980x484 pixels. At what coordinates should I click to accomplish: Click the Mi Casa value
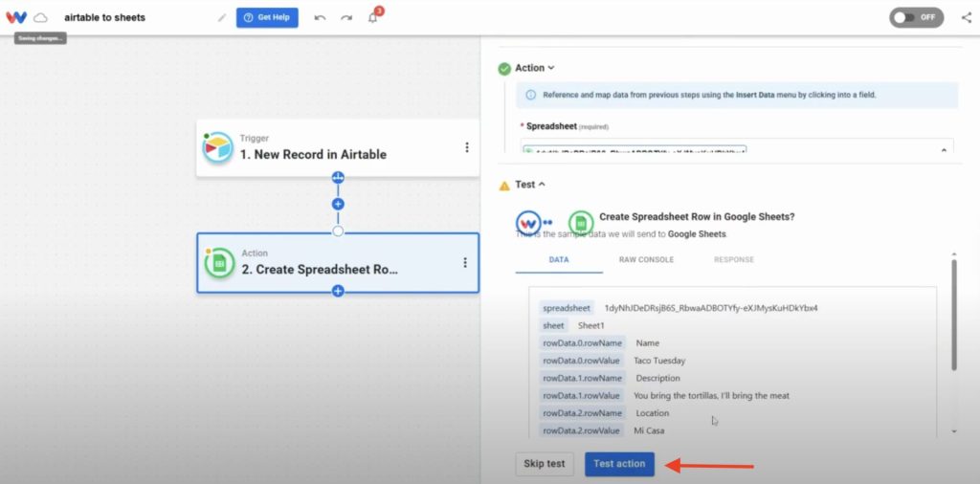point(649,430)
